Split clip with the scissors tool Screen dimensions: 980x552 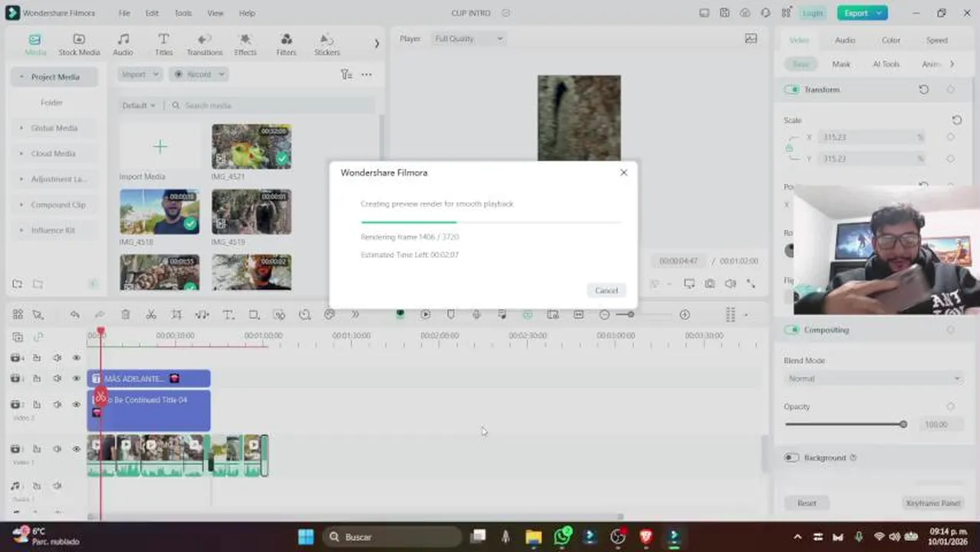151,314
